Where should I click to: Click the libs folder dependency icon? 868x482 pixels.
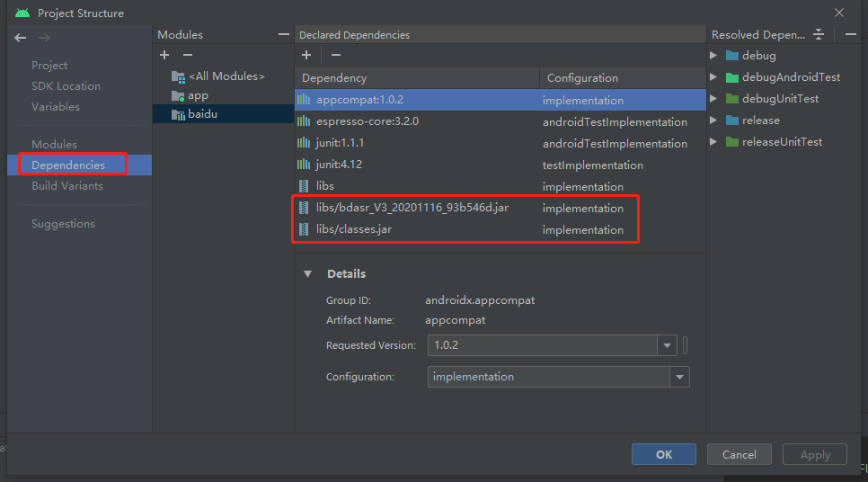click(x=304, y=186)
